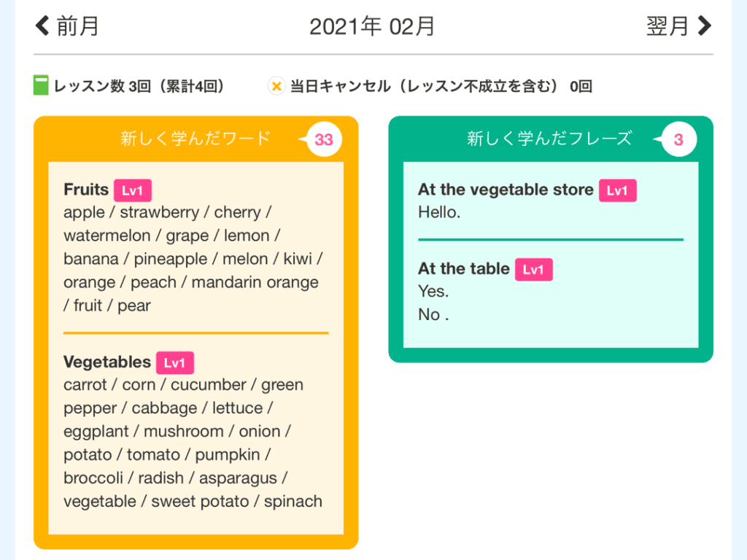Image resolution: width=747 pixels, height=560 pixels.
Task: Go to 翌月 next month
Action: coord(679,26)
